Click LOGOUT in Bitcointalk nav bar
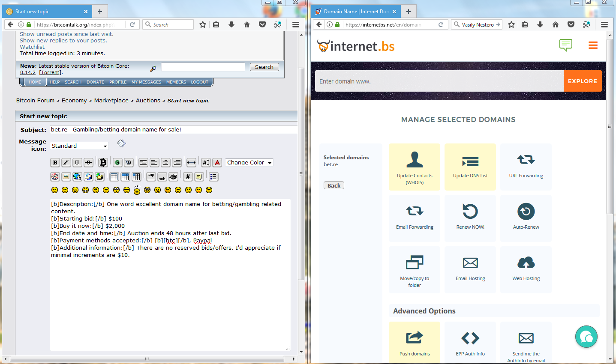616x364 pixels. [x=199, y=82]
